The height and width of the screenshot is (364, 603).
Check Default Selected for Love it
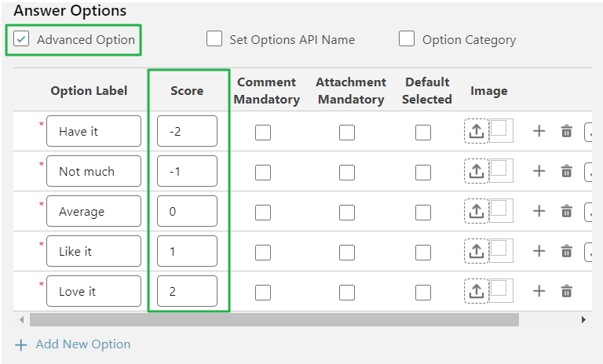pyautogui.click(x=423, y=293)
